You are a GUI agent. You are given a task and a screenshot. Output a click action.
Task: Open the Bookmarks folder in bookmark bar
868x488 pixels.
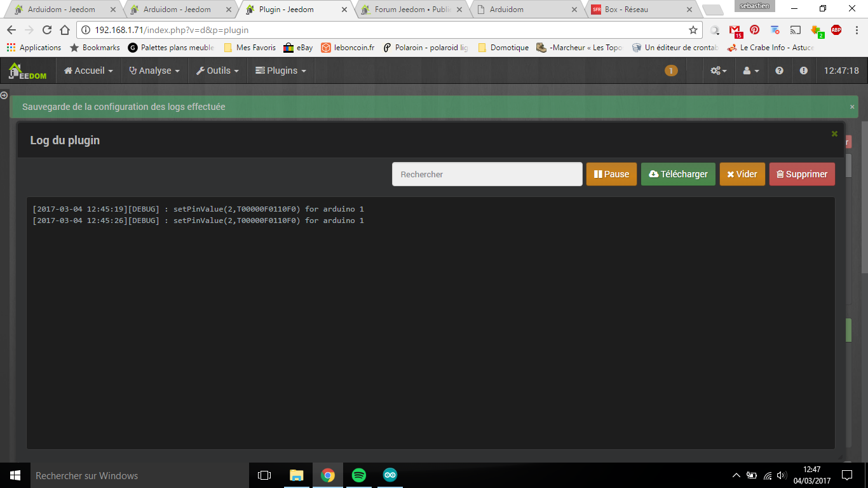click(95, 48)
